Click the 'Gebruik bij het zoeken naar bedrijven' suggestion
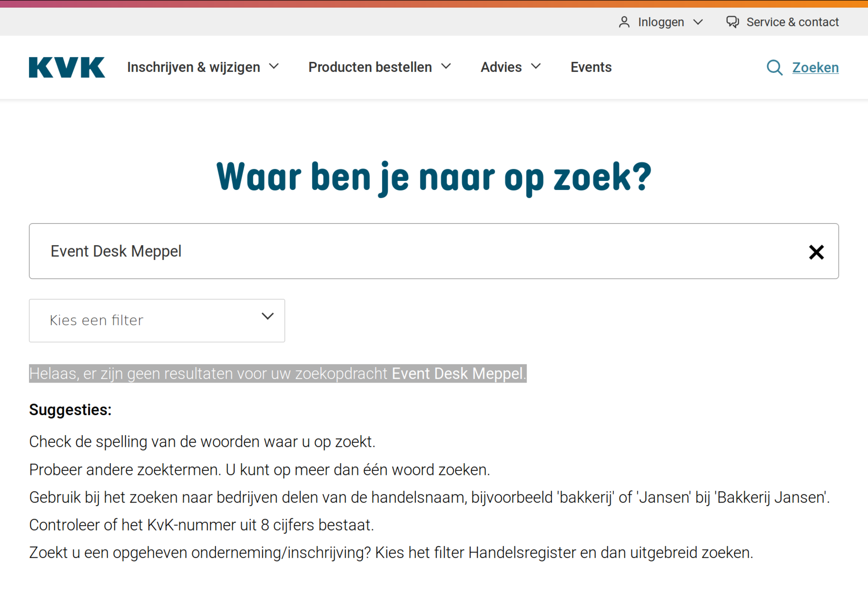This screenshot has height=597, width=868. [429, 497]
